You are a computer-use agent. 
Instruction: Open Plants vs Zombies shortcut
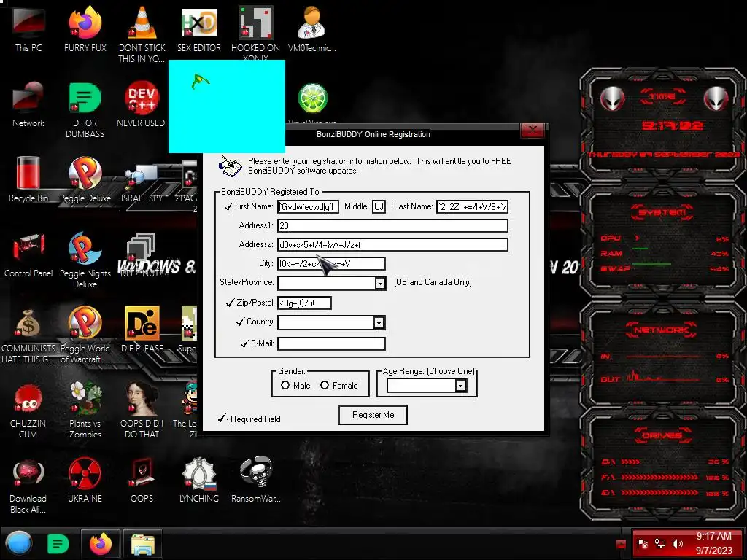point(85,411)
